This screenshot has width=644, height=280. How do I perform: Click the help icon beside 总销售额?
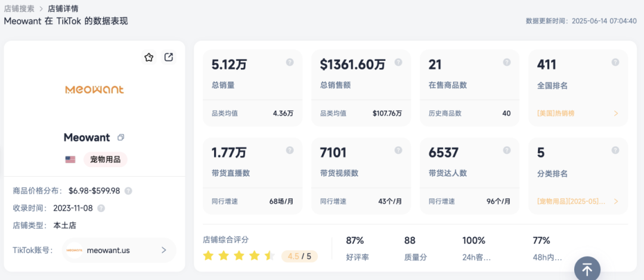pyautogui.click(x=398, y=62)
